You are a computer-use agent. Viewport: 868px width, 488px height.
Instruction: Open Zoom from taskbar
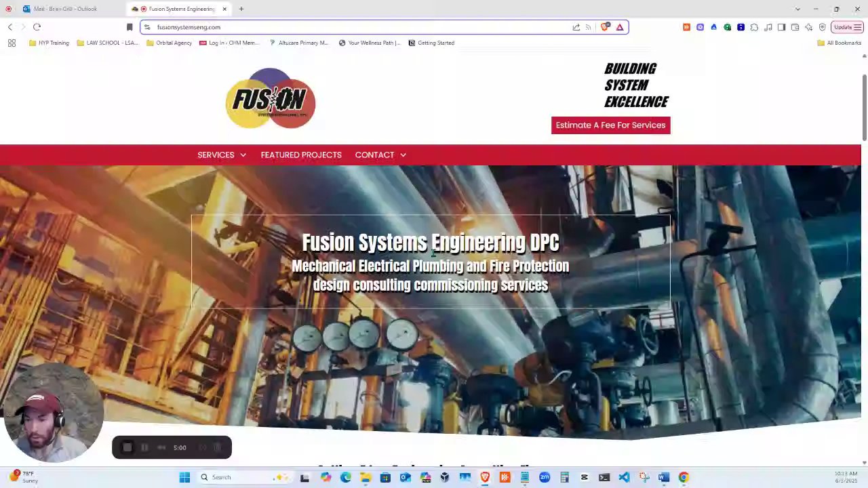pos(545,477)
